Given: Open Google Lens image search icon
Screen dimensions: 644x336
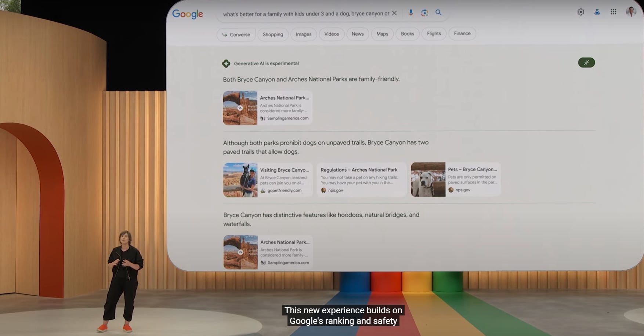Looking at the screenshot, I should [x=424, y=13].
